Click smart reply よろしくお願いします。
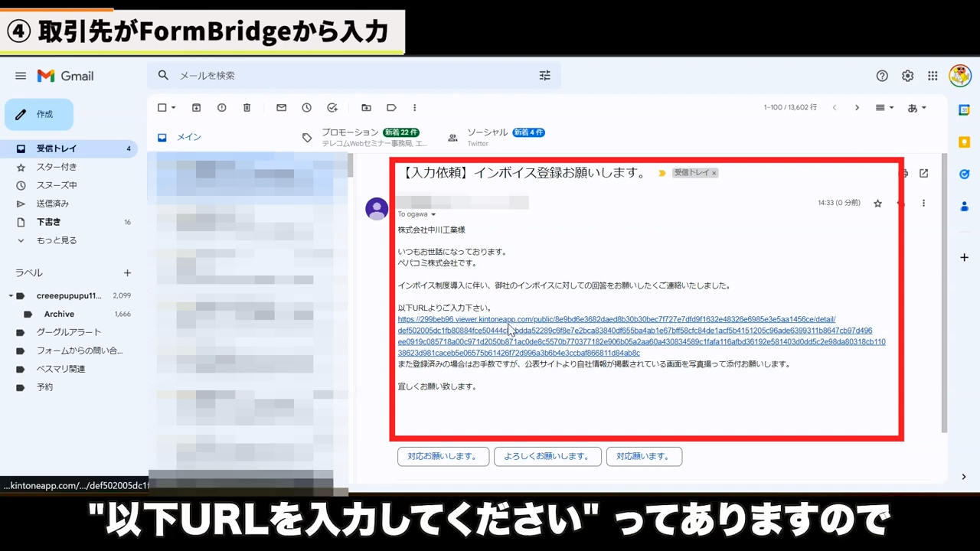The image size is (980, 551). point(547,456)
